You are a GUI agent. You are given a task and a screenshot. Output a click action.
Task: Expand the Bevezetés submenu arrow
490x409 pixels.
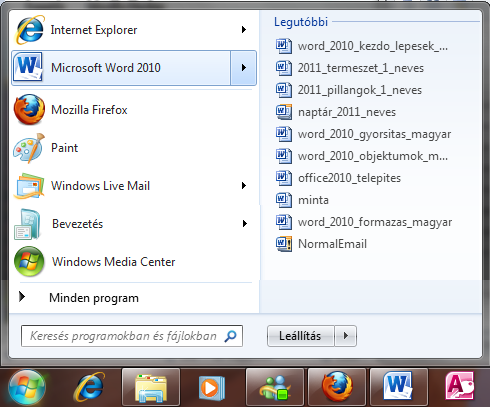coord(245,224)
